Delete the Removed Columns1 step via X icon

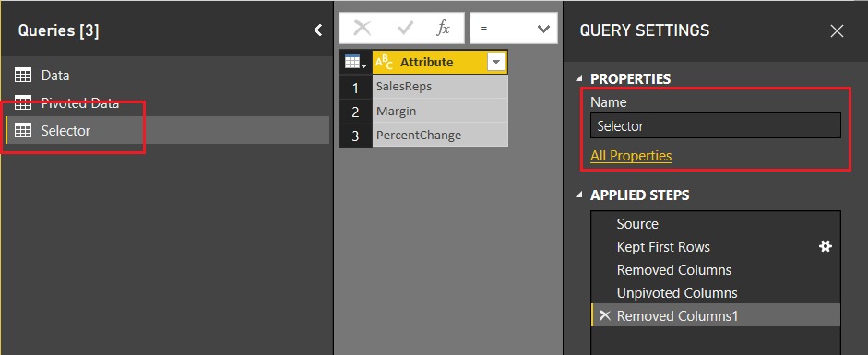point(604,315)
